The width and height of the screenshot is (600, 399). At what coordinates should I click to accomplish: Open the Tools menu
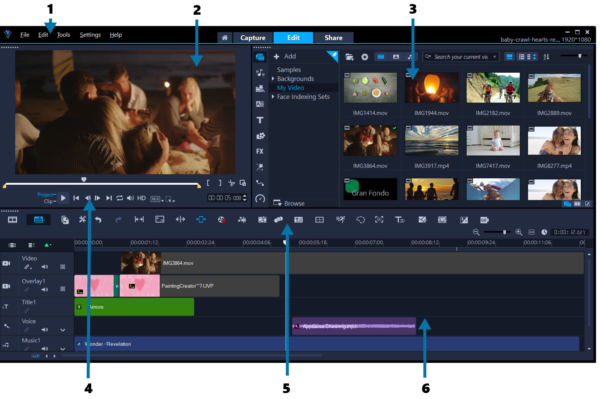[x=64, y=35]
